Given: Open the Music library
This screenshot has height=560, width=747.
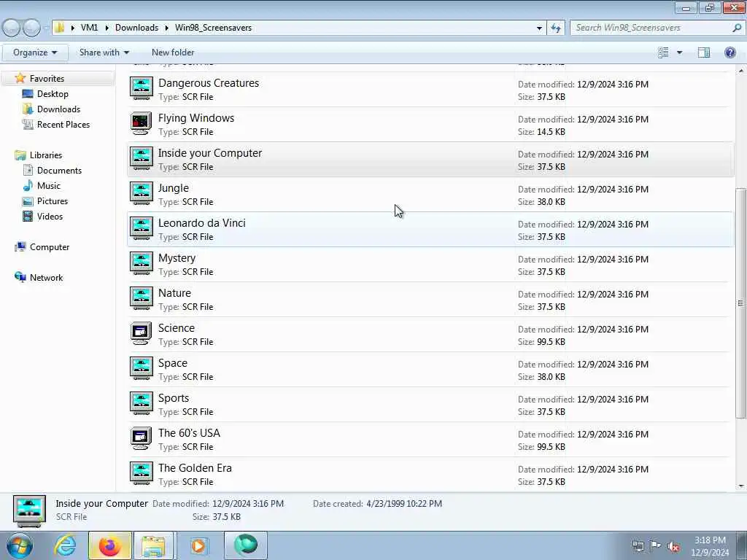Looking at the screenshot, I should coord(49,186).
